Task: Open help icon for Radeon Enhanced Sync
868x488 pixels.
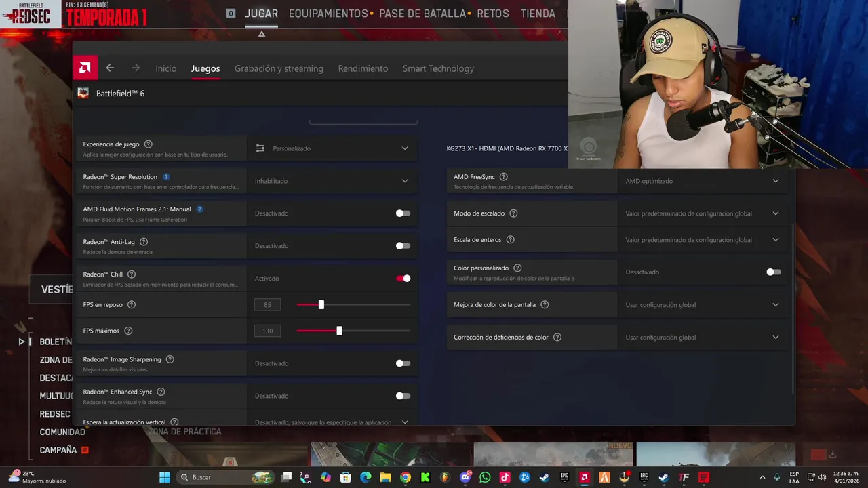Action: (x=161, y=392)
